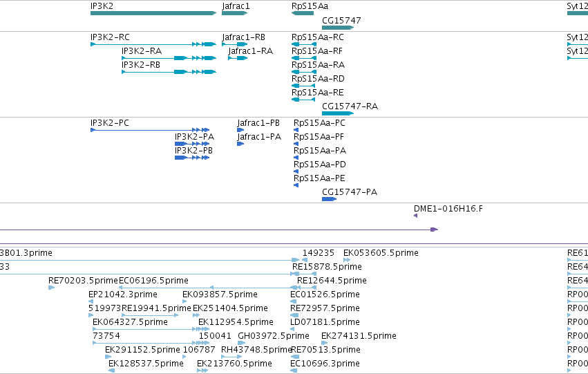Select protein RpS15Aa-PE
Viewport: 588px width, 374px height.
coord(296,185)
